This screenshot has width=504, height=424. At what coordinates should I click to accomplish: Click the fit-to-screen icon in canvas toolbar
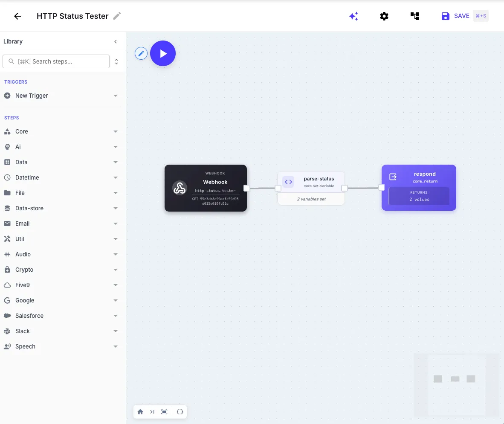coord(164,412)
